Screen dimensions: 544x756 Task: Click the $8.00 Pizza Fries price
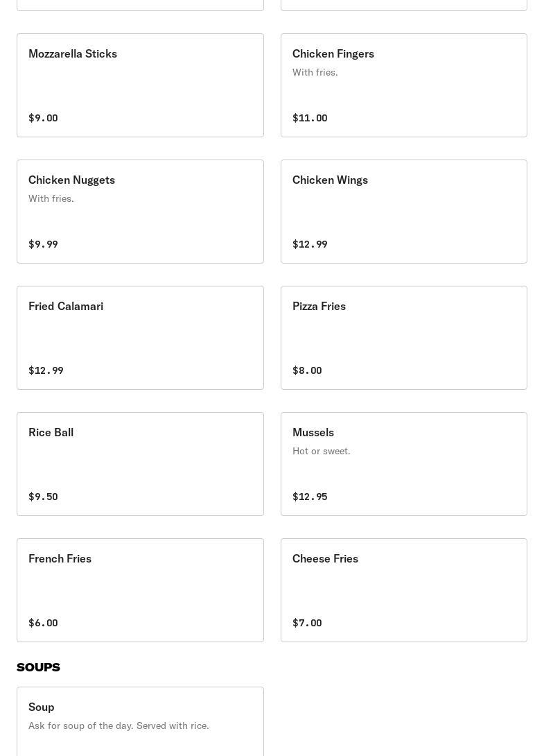(307, 370)
